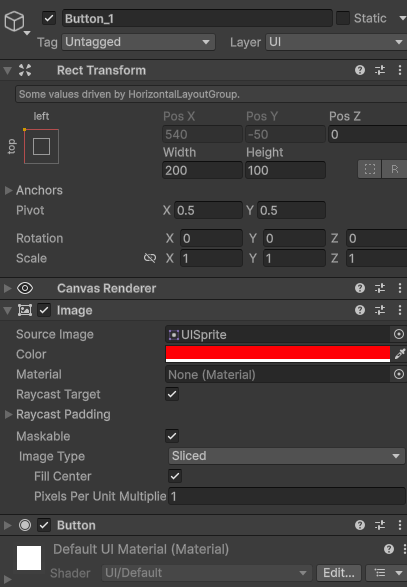407x587 pixels.
Task: Click the red Color swatch field
Action: (277, 354)
